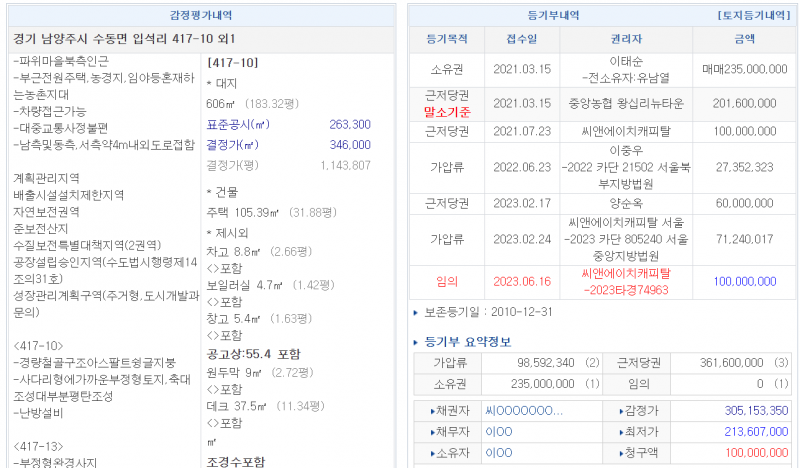Click the arrow beside 보존등기일
800x468 pixels.
(417, 313)
